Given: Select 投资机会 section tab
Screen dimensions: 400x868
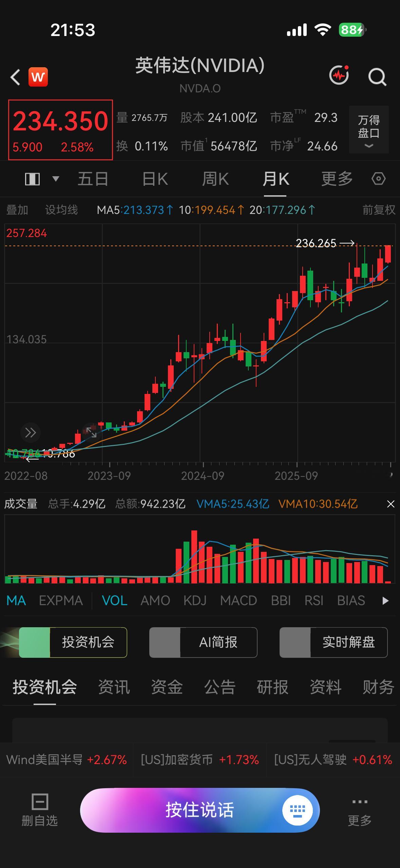Looking at the screenshot, I should (45, 687).
